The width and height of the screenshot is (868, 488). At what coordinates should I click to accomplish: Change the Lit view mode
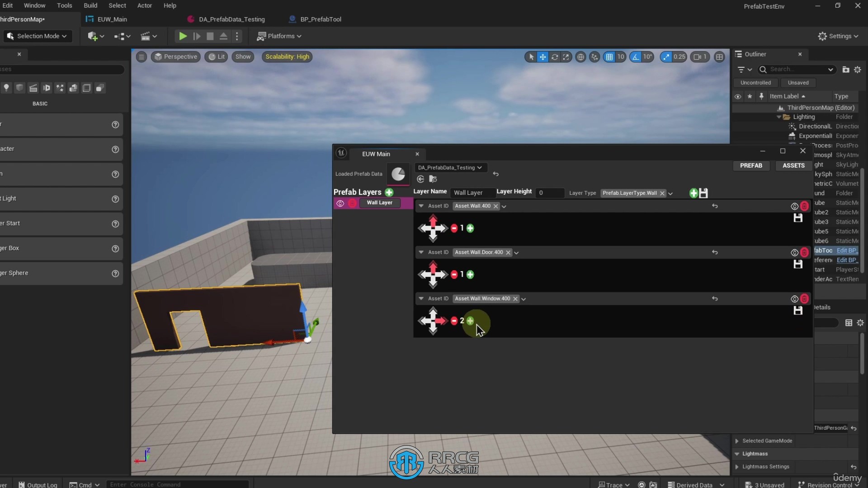(216, 57)
